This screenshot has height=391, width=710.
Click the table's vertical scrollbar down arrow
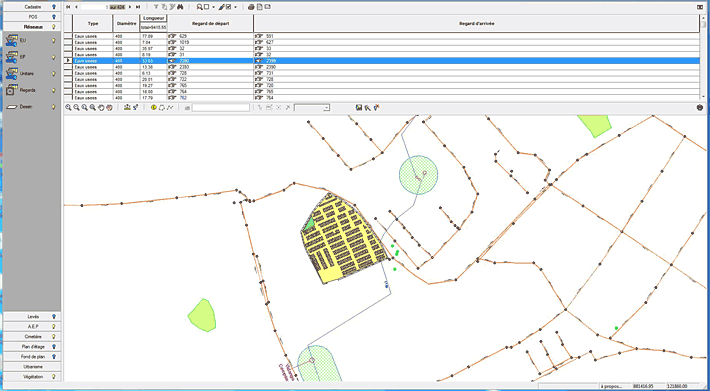pyautogui.click(x=703, y=96)
